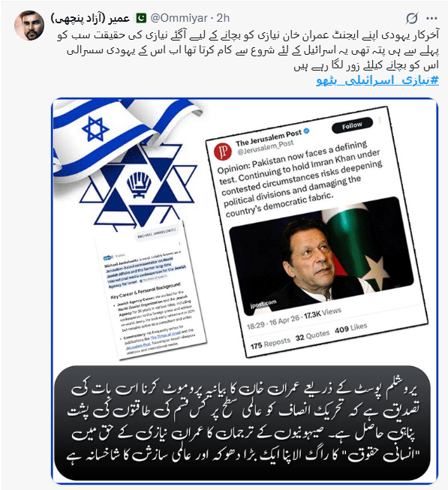Click the 32 Quotes count
448x490 pixels.
click(312, 336)
